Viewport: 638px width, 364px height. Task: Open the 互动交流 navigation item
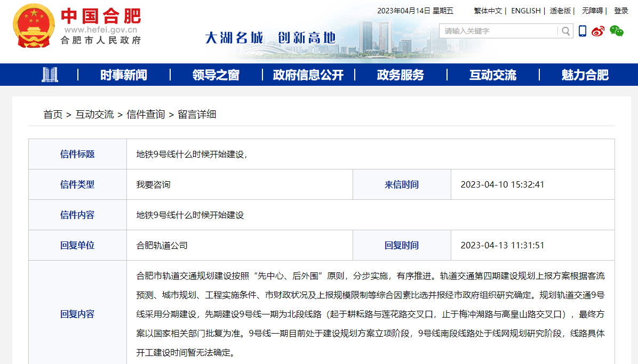click(x=492, y=75)
